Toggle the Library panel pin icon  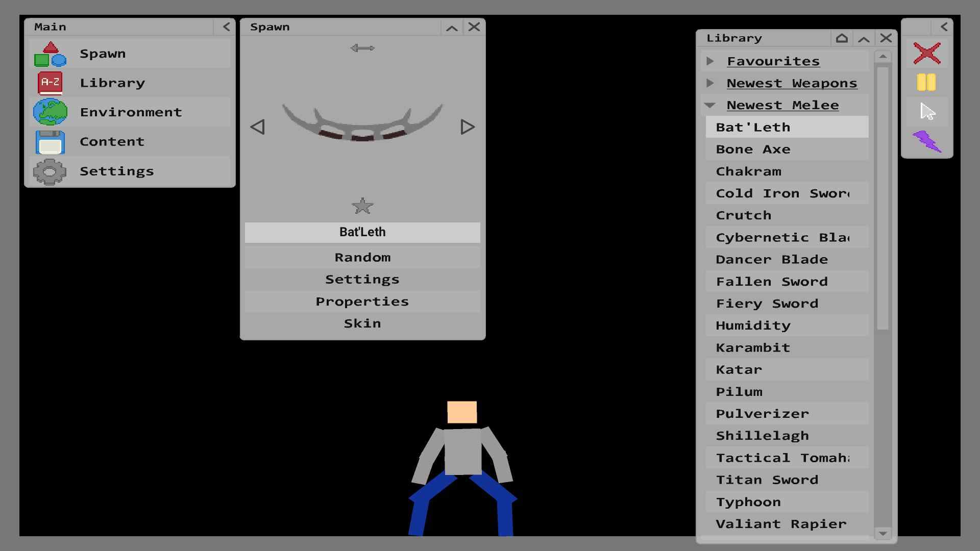pos(842,38)
